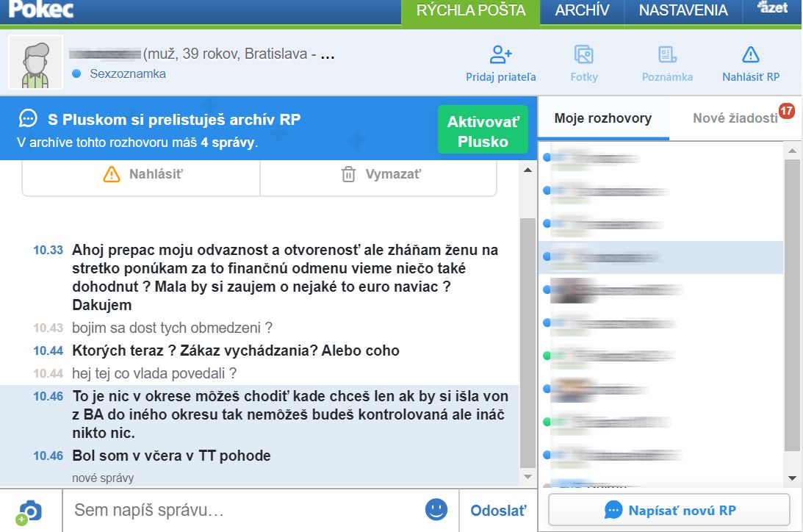The width and height of the screenshot is (803, 532).
Task: Click message 'bojim sa dost tych obmedzeni ?'
Action: point(172,328)
